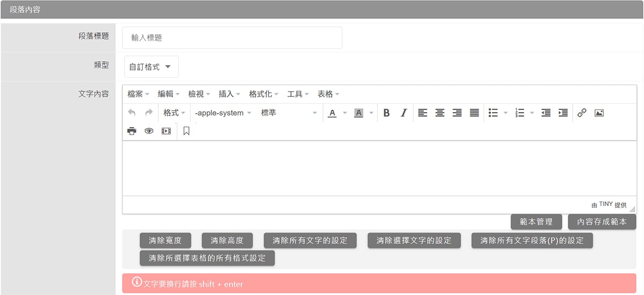The height and width of the screenshot is (295, 644).
Task: Toggle italic text formatting
Action: pyautogui.click(x=404, y=113)
